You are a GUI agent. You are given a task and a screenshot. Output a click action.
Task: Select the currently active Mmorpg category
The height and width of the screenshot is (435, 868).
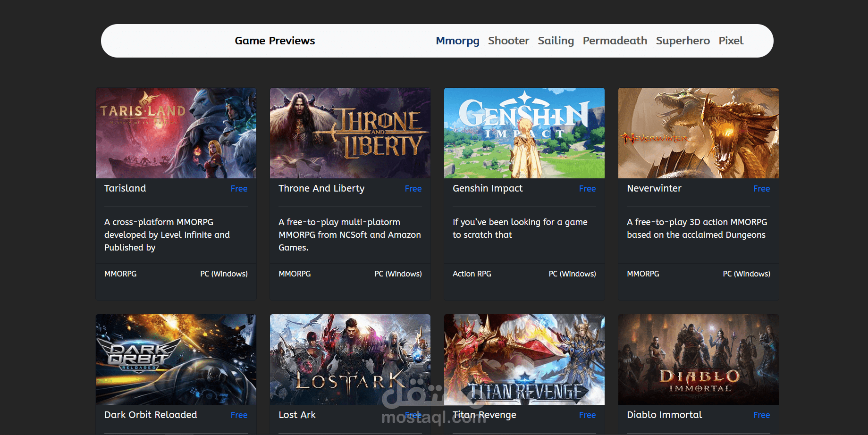coord(457,41)
